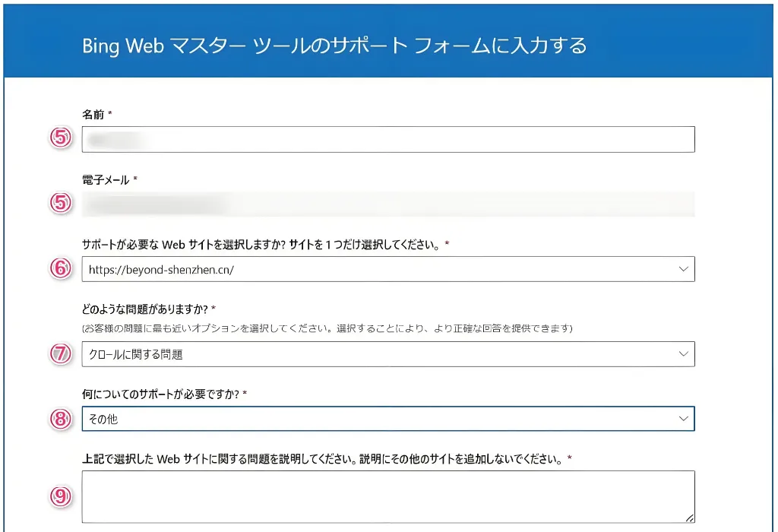Click the step 9 badge beside the description box
The width and height of the screenshot is (778, 532).
61,496
